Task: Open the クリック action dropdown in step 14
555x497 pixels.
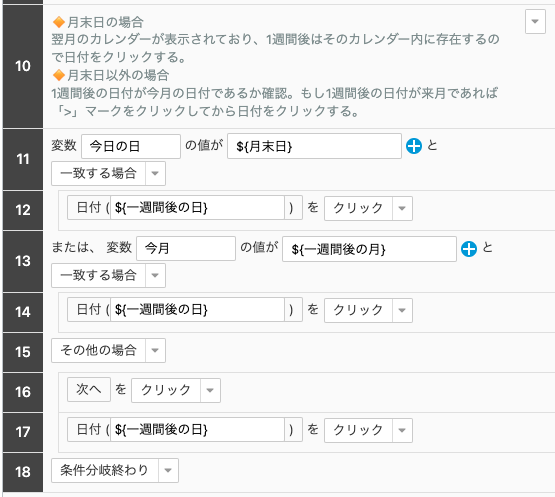Action: point(402,310)
